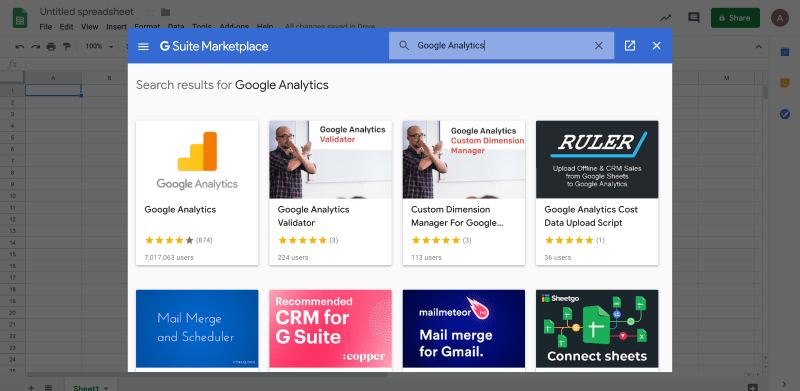
Task: Click the Explore icon at bottom right
Action: point(752,387)
